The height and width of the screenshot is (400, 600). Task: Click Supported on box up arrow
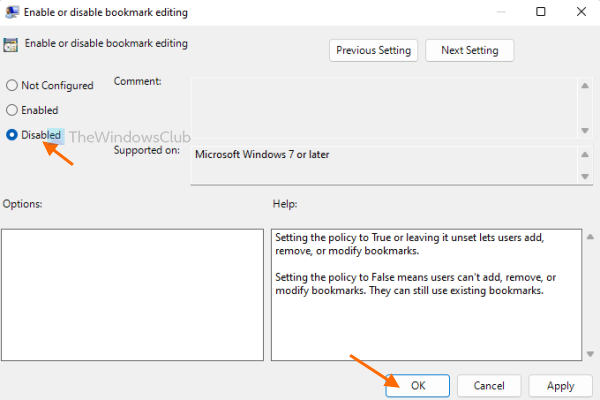pyautogui.click(x=584, y=155)
